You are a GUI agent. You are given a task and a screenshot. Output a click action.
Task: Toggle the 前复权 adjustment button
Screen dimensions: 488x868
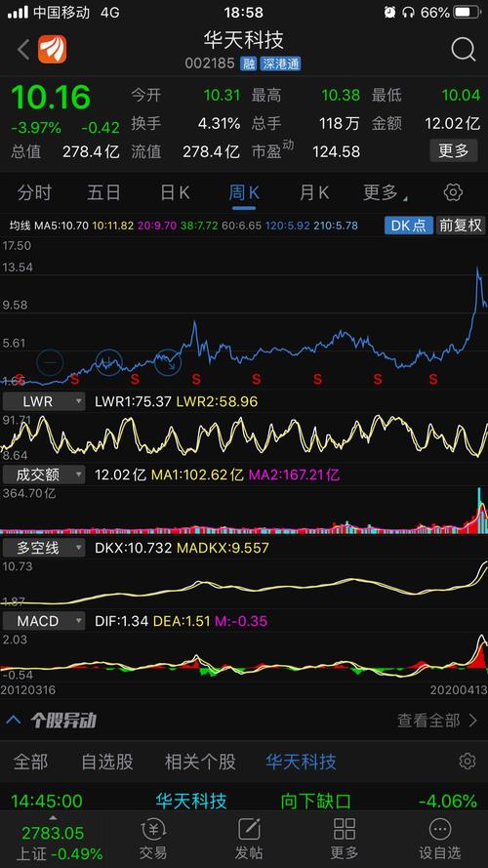coord(461,226)
